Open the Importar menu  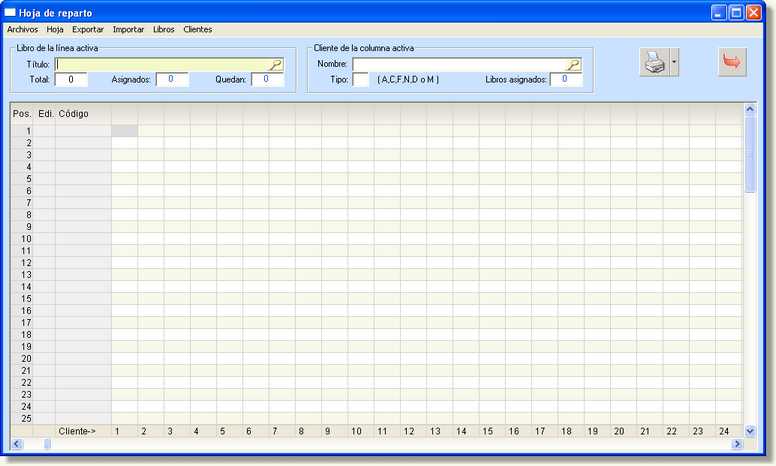(129, 30)
